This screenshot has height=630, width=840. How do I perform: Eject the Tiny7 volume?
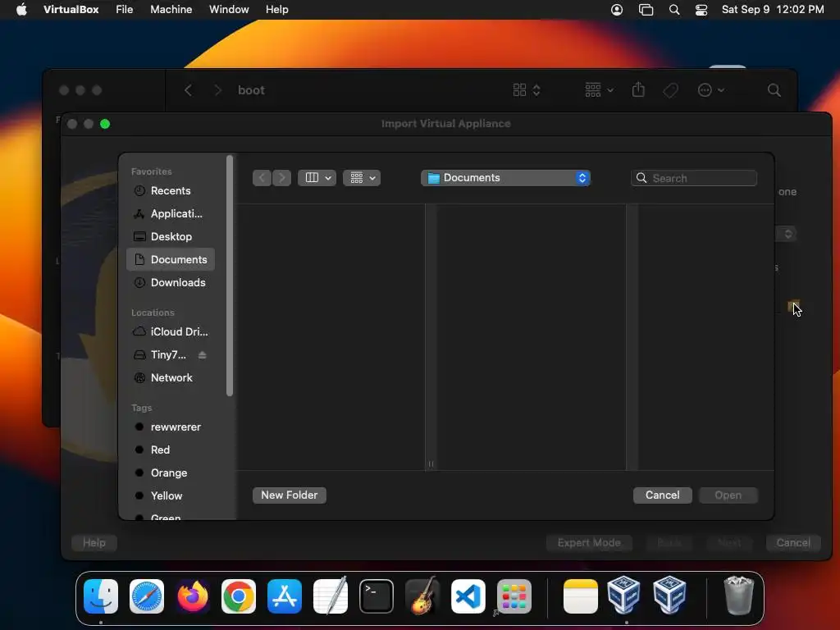pyautogui.click(x=203, y=354)
